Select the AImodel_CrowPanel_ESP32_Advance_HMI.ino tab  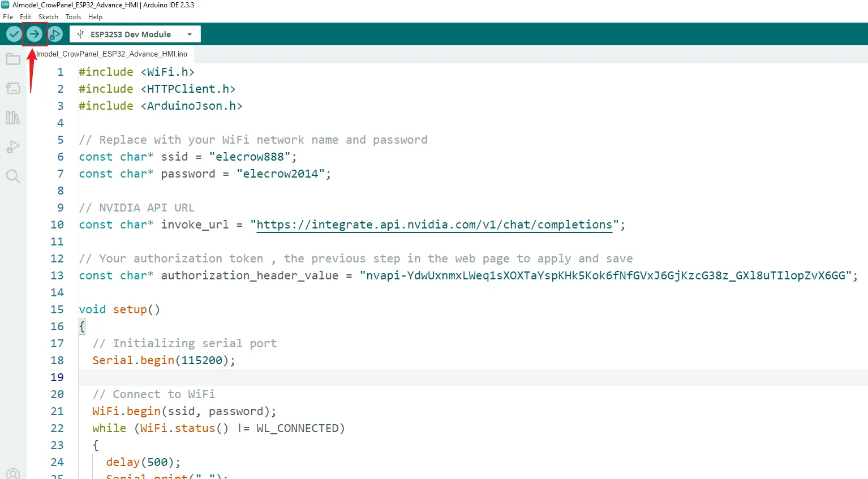111,54
